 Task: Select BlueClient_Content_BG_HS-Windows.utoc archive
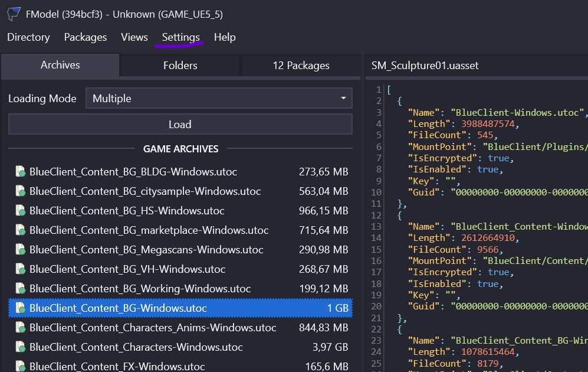pos(180,211)
